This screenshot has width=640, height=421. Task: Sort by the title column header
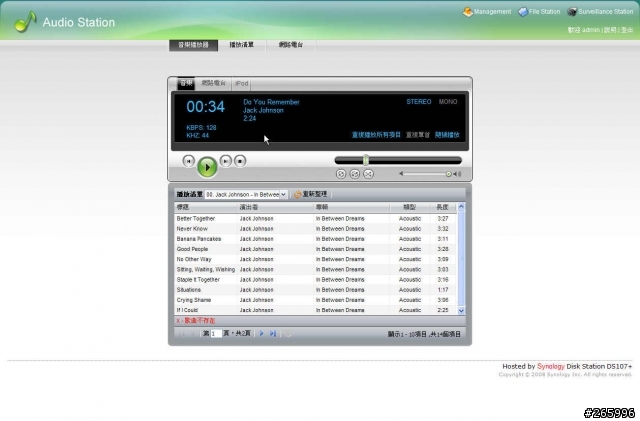206,207
